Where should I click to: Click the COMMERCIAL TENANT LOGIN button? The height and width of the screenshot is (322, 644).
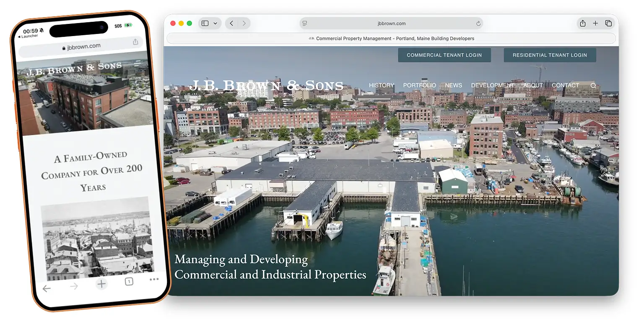[444, 55]
